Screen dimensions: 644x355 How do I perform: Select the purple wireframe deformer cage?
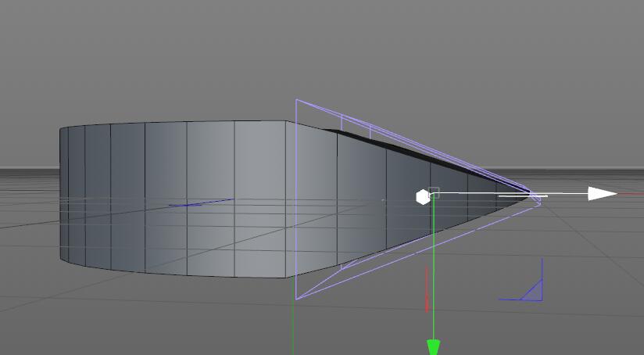[417, 199]
